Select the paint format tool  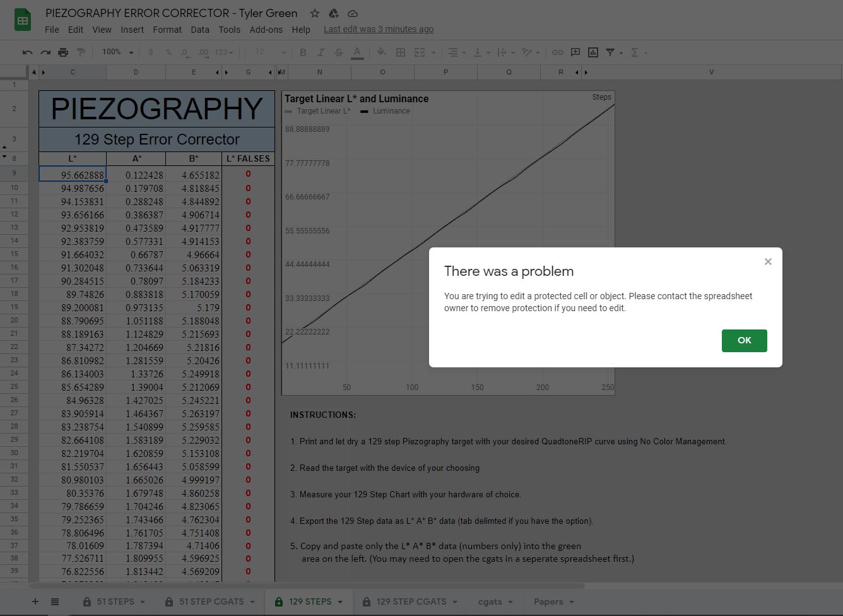tap(81, 52)
